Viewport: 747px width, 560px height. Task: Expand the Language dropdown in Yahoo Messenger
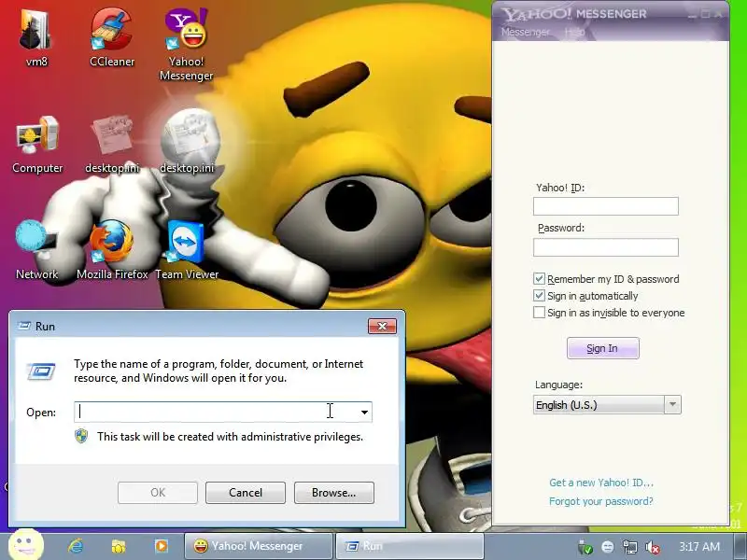pos(672,405)
